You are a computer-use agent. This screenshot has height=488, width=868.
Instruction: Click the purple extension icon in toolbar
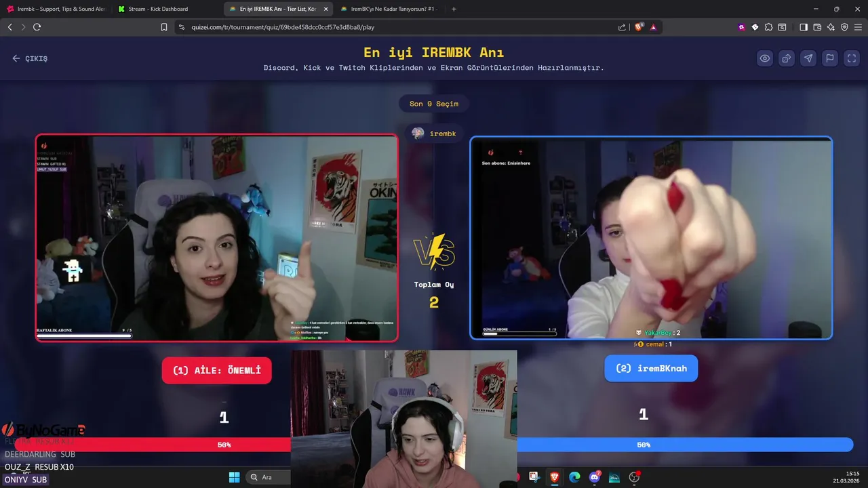[742, 27]
